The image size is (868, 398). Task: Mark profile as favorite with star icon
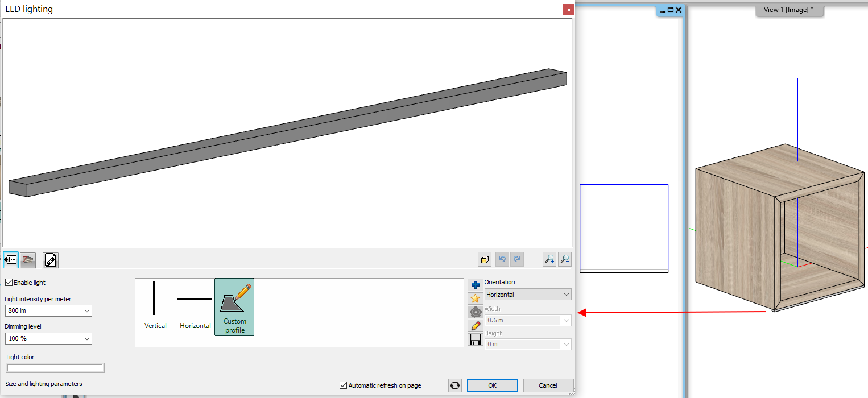(x=475, y=298)
